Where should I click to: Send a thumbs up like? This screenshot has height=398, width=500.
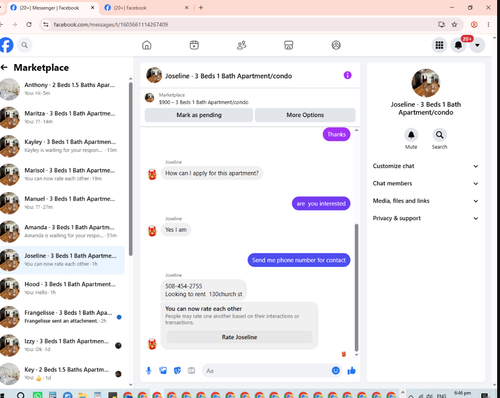(x=351, y=370)
